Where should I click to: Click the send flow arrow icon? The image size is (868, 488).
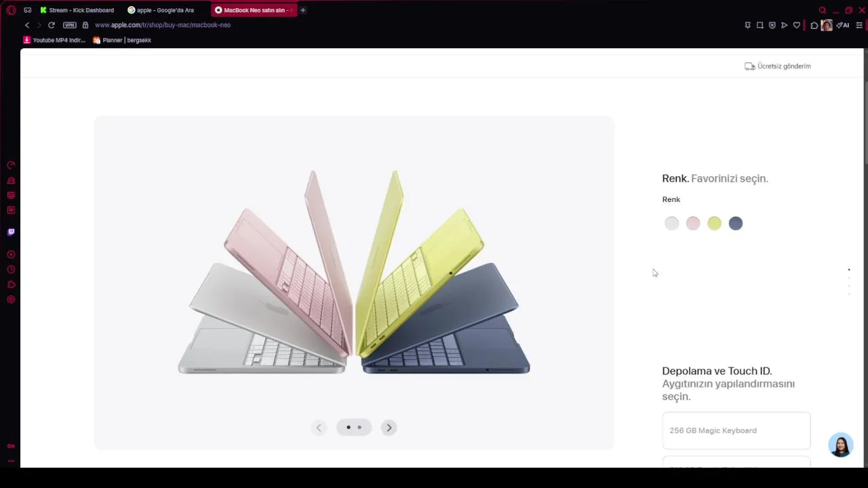click(785, 25)
